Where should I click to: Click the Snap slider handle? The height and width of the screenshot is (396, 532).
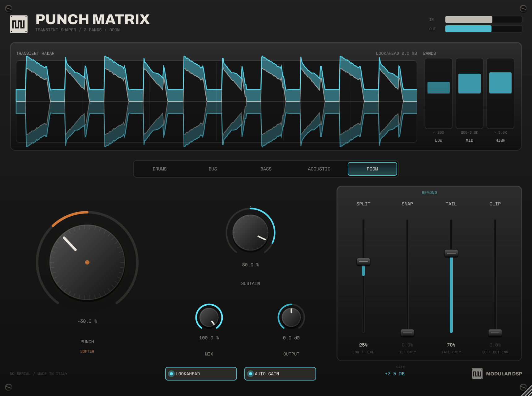[x=407, y=333]
